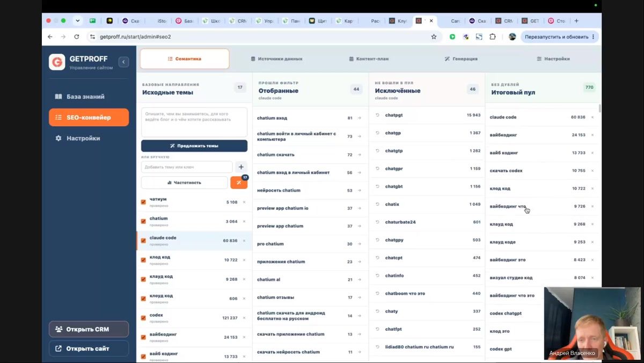Restore chatinfo with its undo icon
644x363 pixels.
[x=378, y=275]
